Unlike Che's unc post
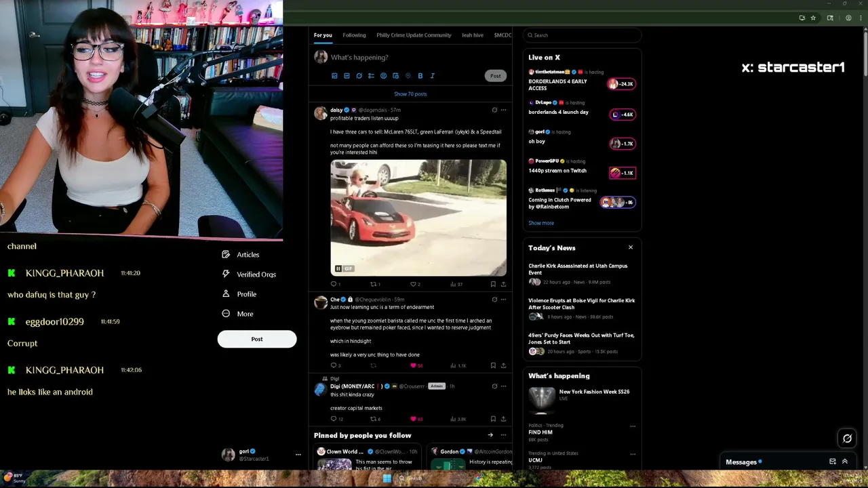This screenshot has height=488, width=868. [x=414, y=365]
